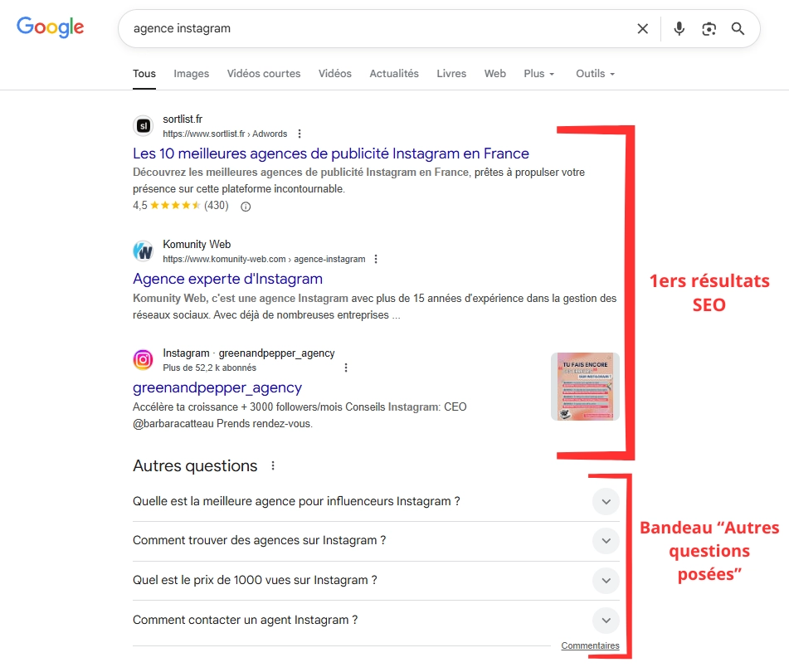Click the Instagram logo favicon
This screenshot has width=789, height=672.
click(x=144, y=359)
